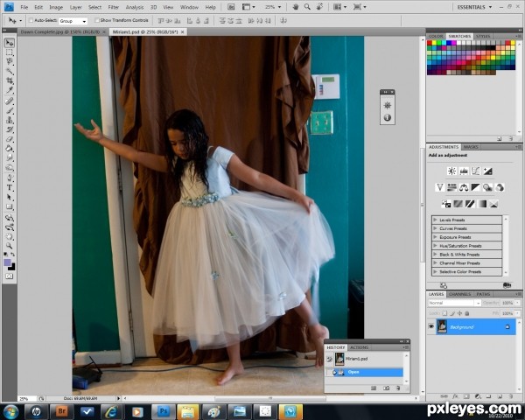This screenshot has height=420, width=525.
Task: Select the Clone Stamp tool
Action: pos(10,120)
